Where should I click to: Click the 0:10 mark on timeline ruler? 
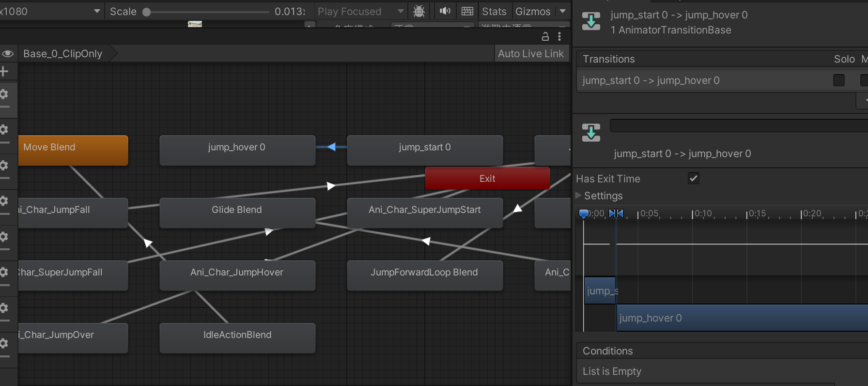pos(702,213)
